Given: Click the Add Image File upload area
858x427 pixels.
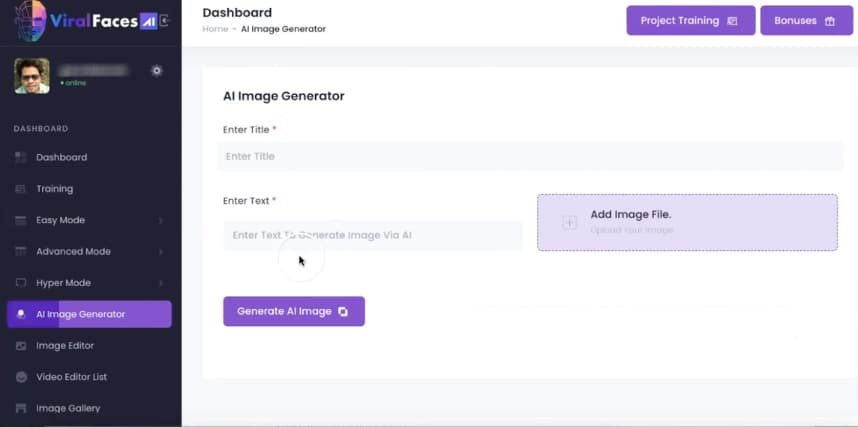Looking at the screenshot, I should [687, 222].
